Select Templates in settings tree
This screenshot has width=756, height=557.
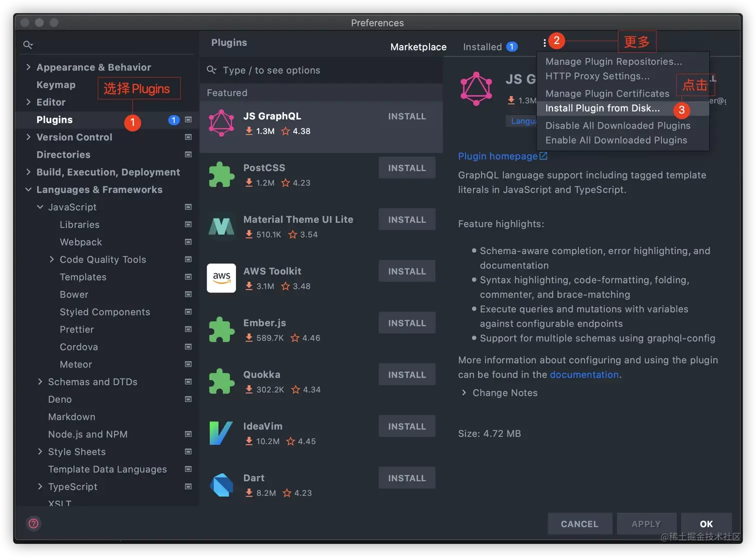click(83, 277)
